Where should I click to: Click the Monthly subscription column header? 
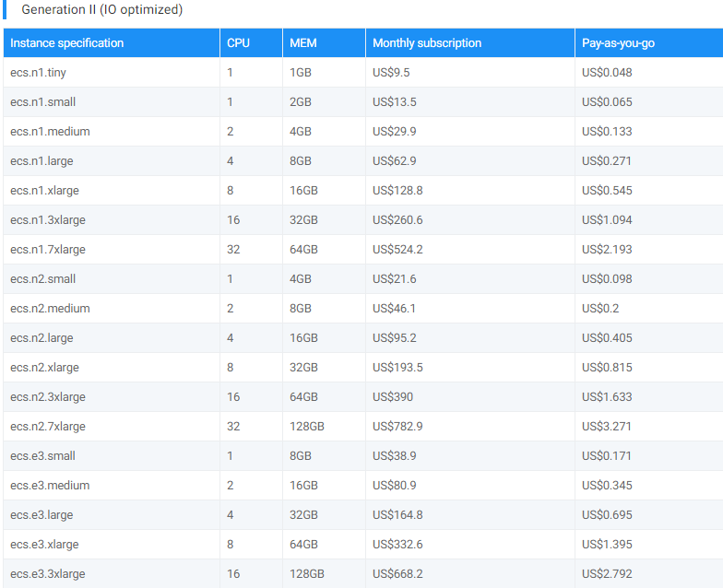pos(426,42)
